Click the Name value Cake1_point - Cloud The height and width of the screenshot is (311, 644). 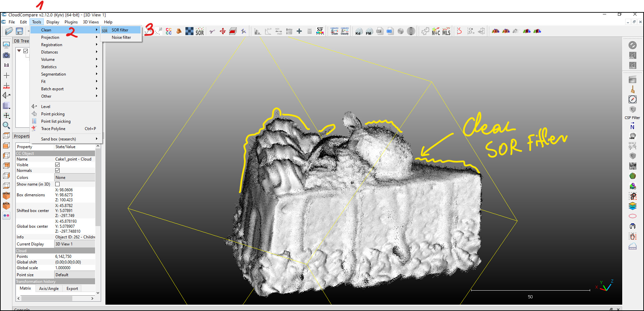(x=73, y=159)
